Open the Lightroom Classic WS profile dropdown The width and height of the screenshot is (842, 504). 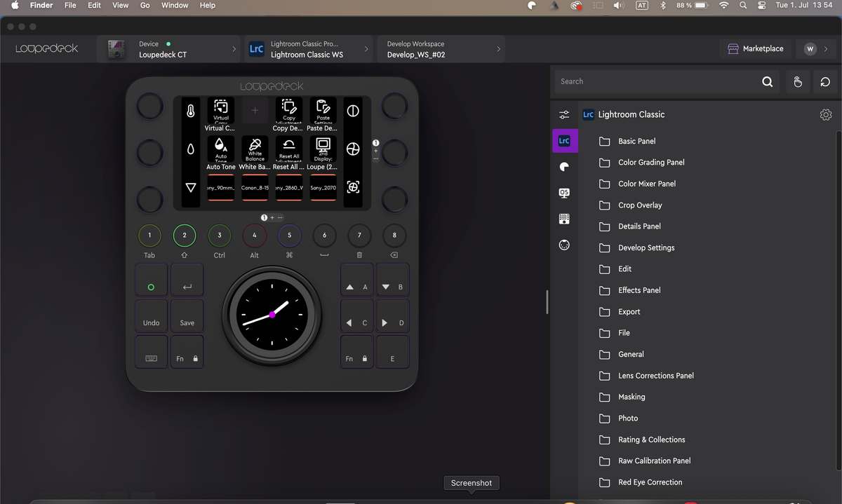point(308,49)
